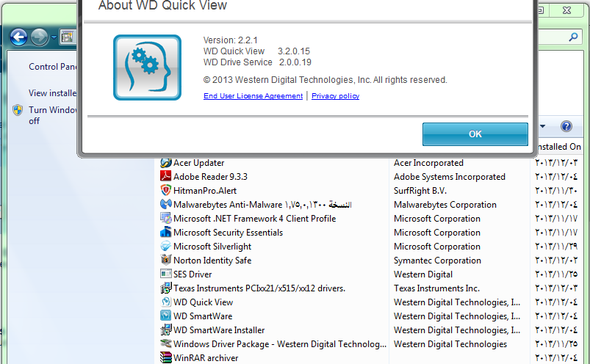The height and width of the screenshot is (364, 590).
Task: Select the Adobe Reader 9.3.3 entry
Action: click(x=210, y=177)
